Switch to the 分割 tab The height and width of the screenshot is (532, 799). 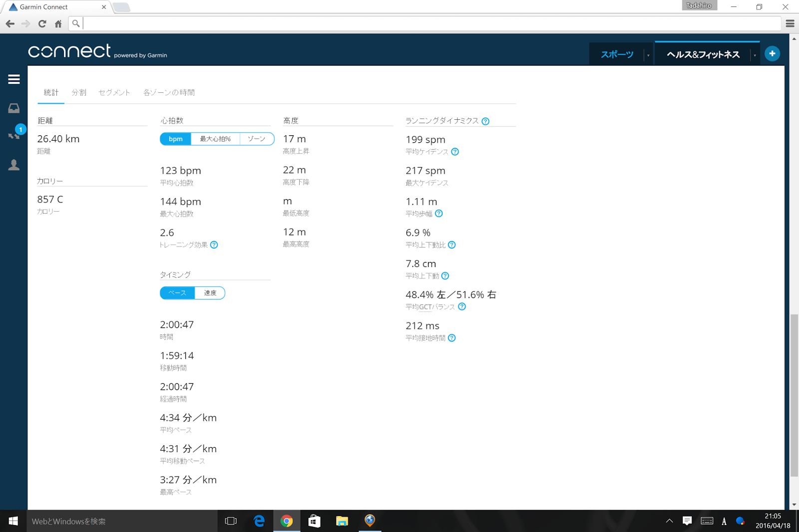click(79, 92)
